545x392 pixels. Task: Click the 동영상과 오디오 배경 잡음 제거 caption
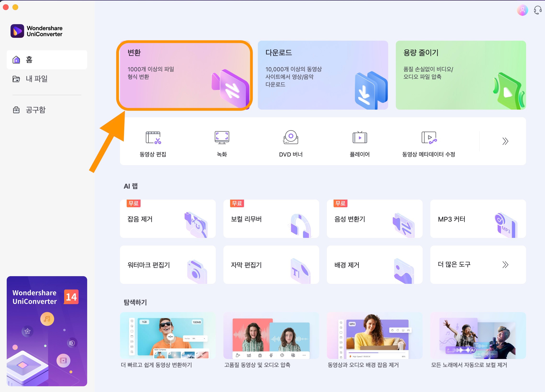(x=363, y=365)
